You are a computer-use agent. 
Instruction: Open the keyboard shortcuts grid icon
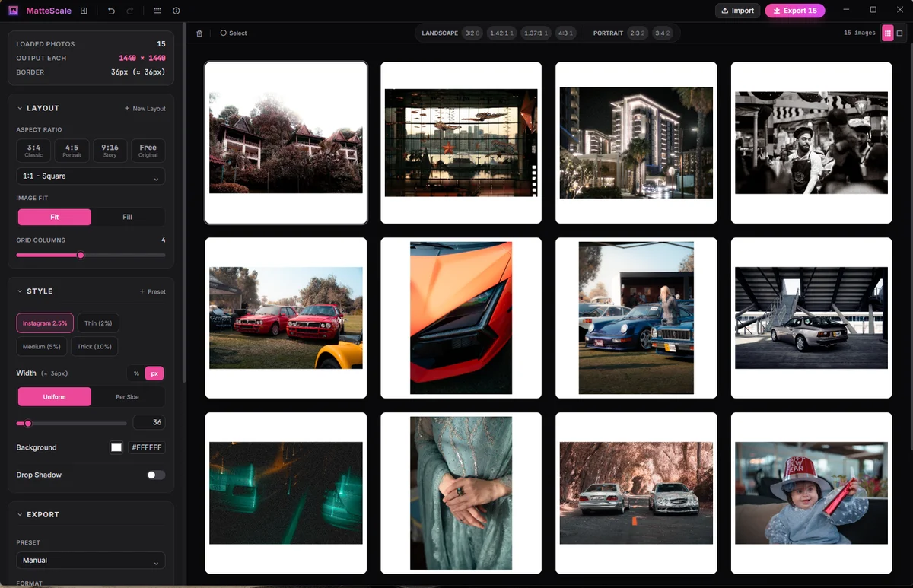pyautogui.click(x=157, y=11)
